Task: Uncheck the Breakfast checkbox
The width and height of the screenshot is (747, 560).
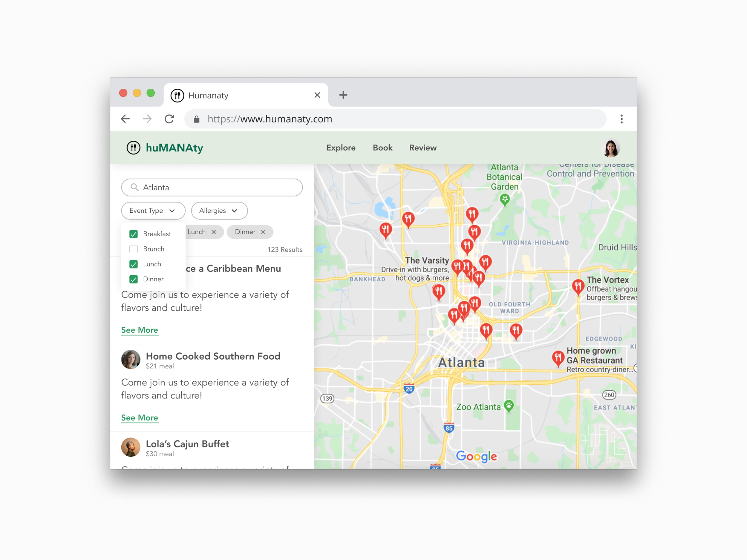Action: pos(134,234)
